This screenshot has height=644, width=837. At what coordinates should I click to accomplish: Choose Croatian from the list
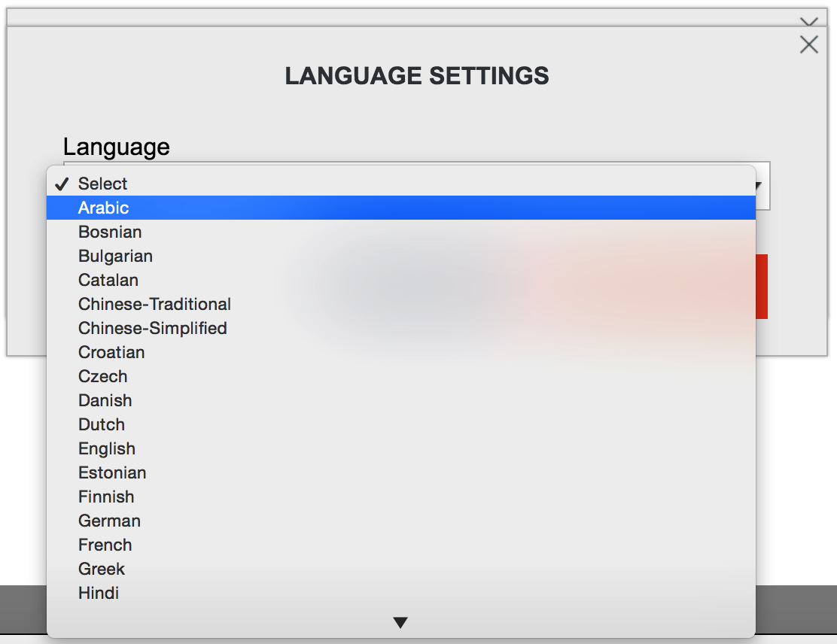click(x=401, y=352)
